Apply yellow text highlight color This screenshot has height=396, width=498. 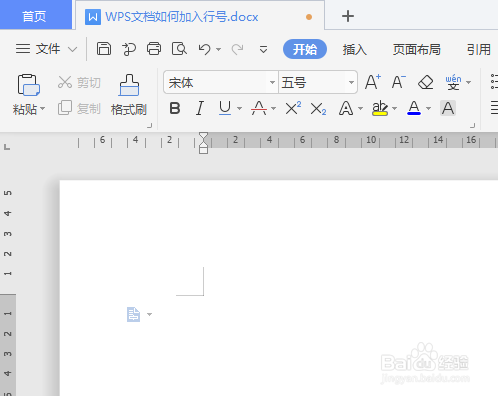(x=380, y=108)
